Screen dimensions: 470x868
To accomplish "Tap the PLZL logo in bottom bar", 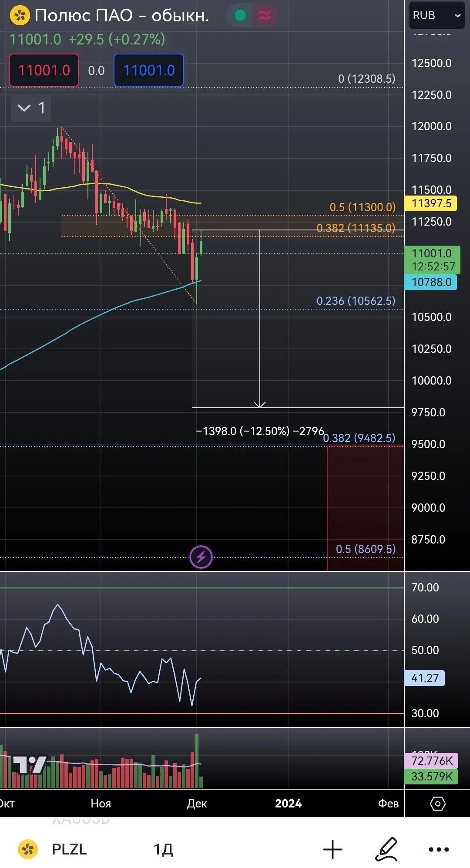I will (28, 849).
